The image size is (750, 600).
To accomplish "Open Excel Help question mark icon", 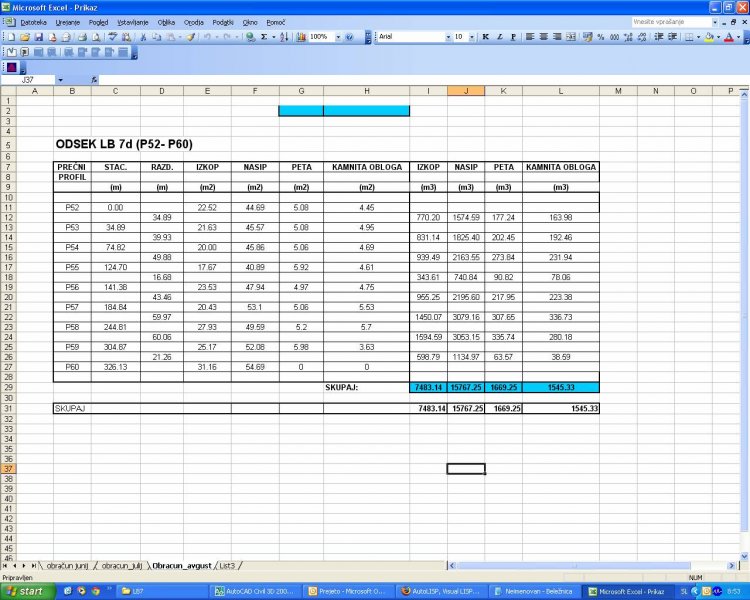I will pyautogui.click(x=350, y=37).
